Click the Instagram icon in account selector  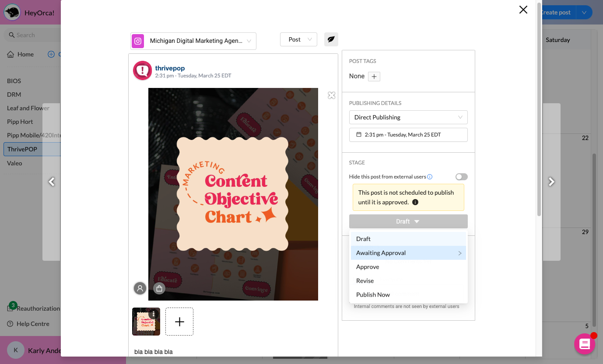138,41
